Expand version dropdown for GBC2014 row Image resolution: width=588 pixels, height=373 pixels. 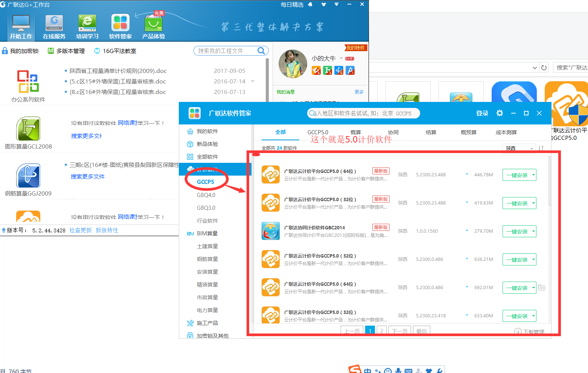[467, 230]
